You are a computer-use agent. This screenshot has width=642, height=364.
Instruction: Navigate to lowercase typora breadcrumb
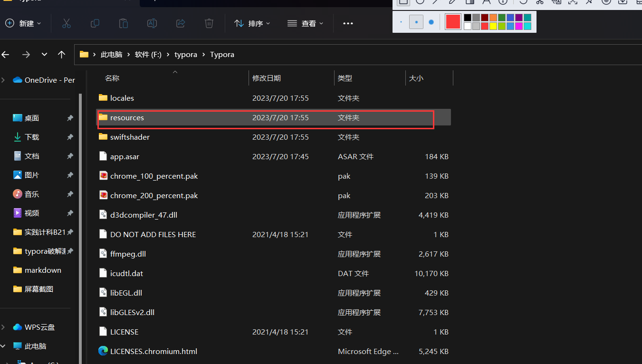[186, 55]
